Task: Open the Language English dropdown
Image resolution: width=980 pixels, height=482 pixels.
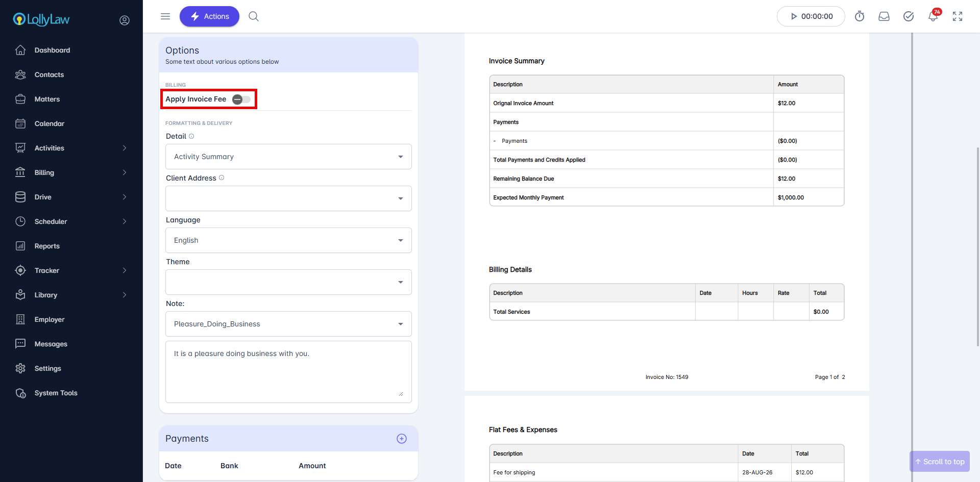Action: 288,240
